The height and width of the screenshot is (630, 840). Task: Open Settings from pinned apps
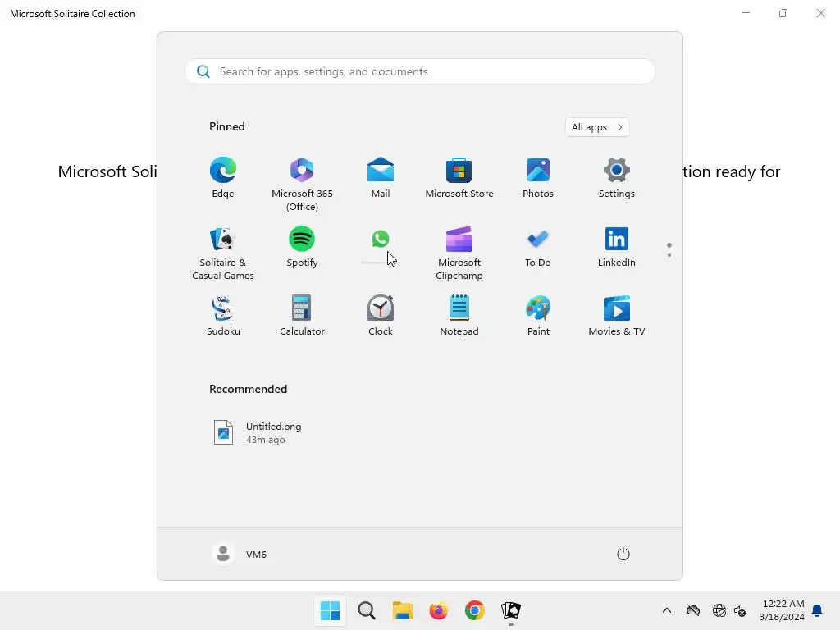coord(617,179)
